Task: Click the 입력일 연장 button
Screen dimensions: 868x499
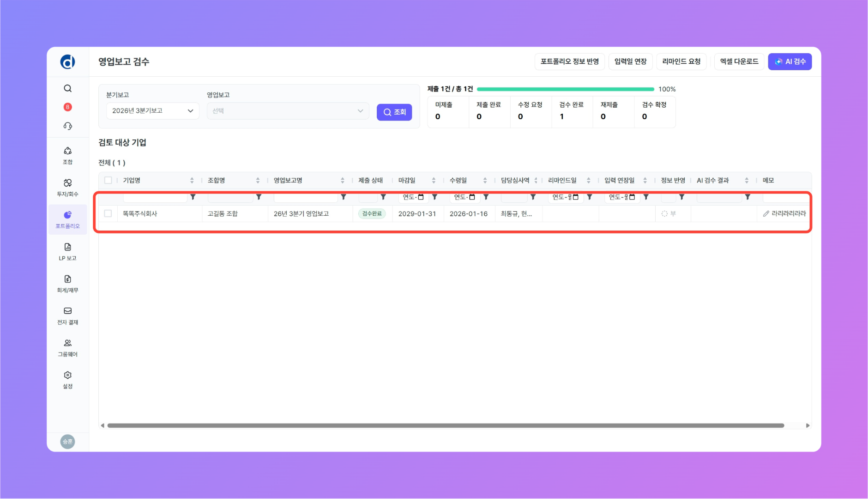Action: (631, 61)
